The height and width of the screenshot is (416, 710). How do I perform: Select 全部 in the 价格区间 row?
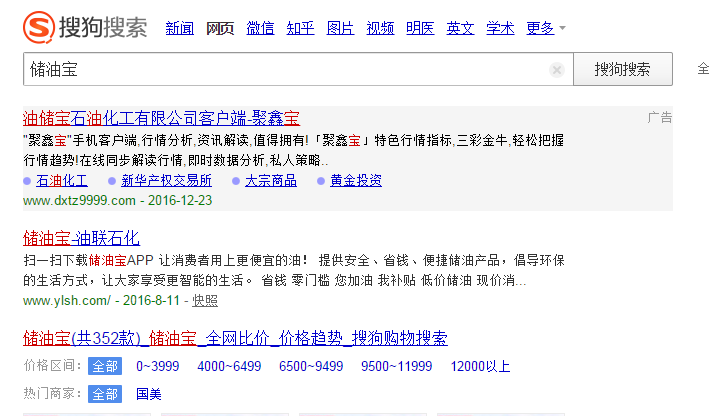(x=105, y=366)
